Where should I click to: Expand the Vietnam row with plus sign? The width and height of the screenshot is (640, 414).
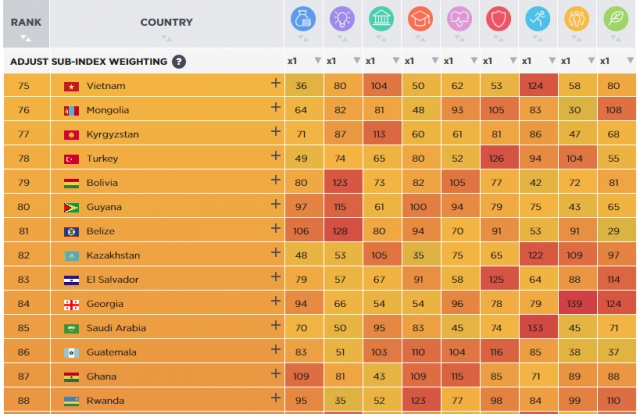click(x=275, y=85)
